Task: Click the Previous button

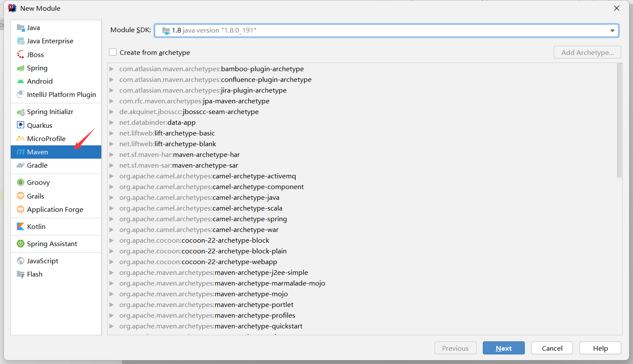Action: point(455,348)
